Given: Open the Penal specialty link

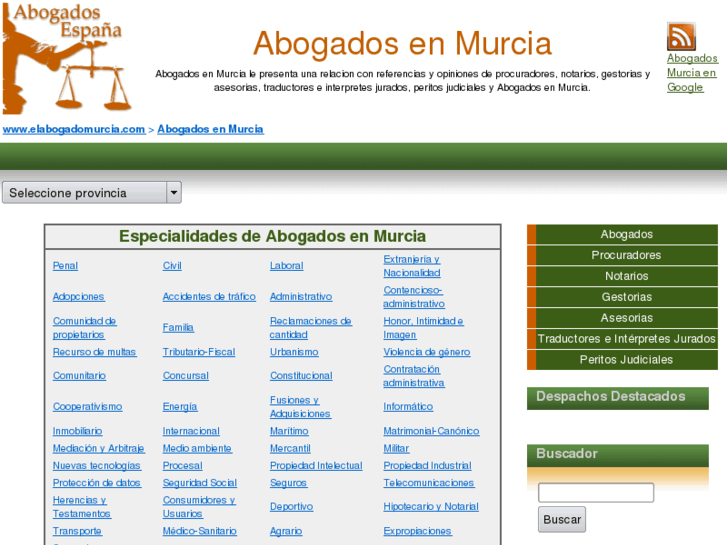Looking at the screenshot, I should [x=65, y=266].
